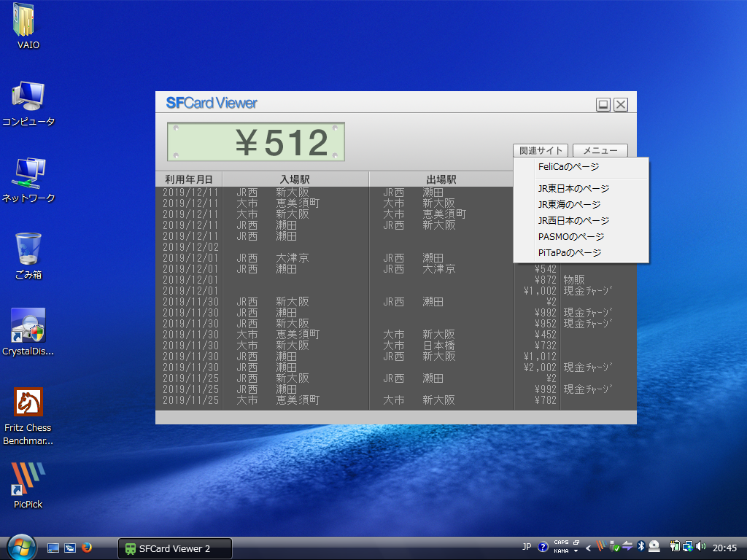This screenshot has height=560, width=747.
Task: Click the ¥782 balance in the last row
Action: (546, 400)
